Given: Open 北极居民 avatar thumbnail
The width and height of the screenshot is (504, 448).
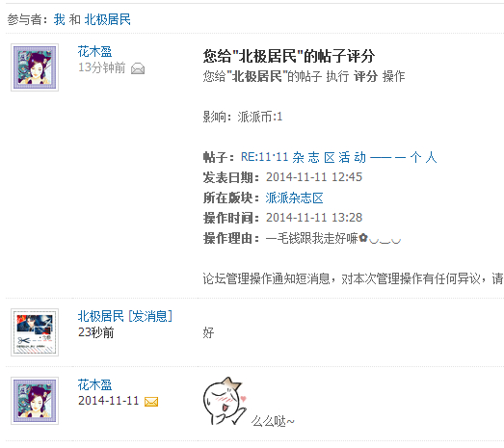Looking at the screenshot, I should [x=35, y=332].
